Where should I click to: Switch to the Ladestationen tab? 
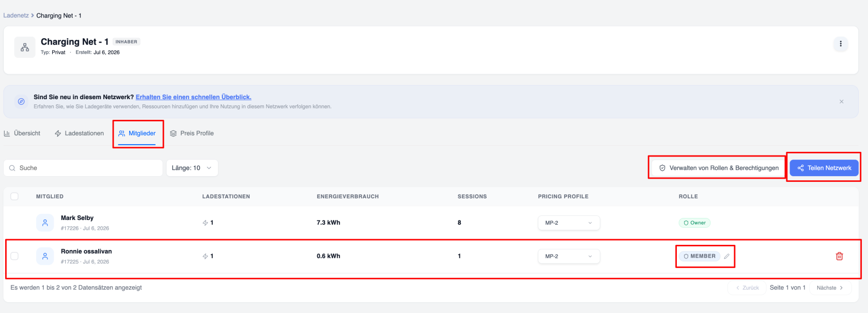tap(80, 133)
